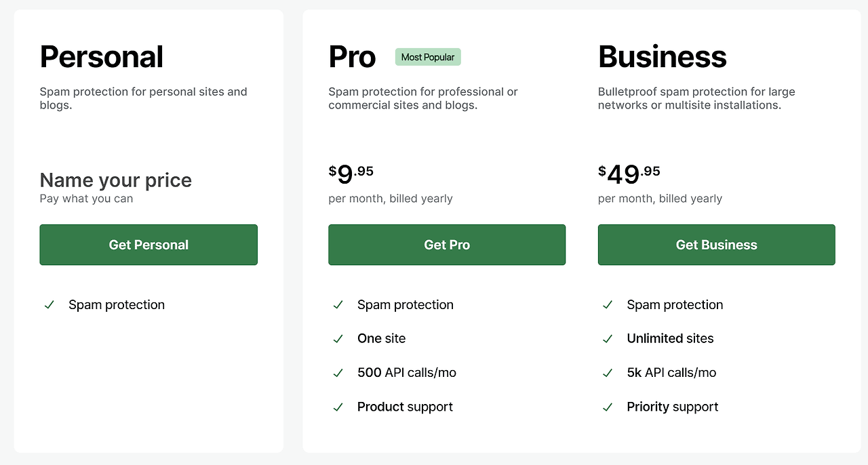Viewport: 868px width, 465px height.
Task: Click the Personal plan heading
Action: coord(102,57)
